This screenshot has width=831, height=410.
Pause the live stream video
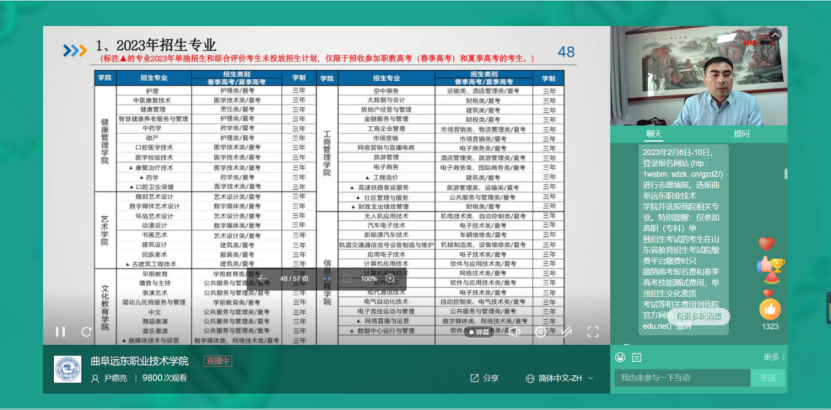(x=60, y=331)
